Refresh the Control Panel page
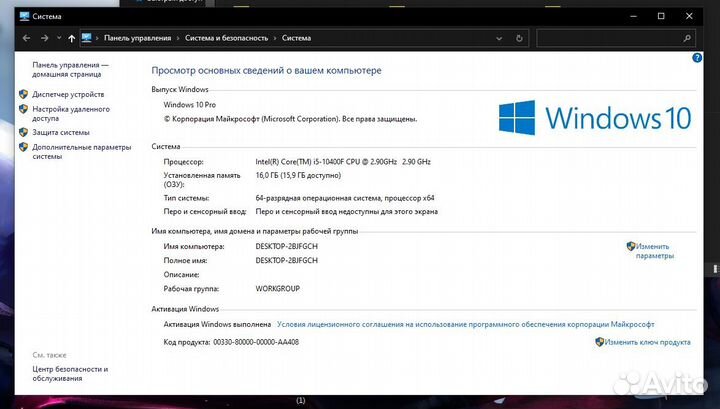This screenshot has width=720, height=409. pyautogui.click(x=519, y=39)
